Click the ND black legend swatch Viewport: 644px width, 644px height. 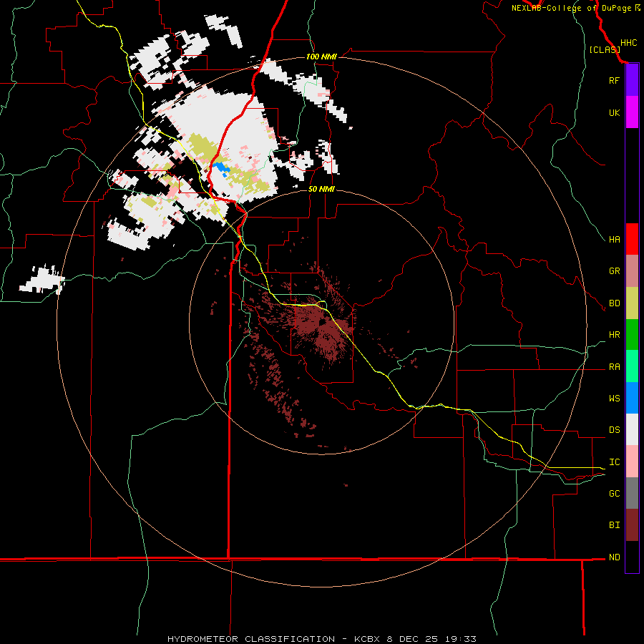pyautogui.click(x=632, y=557)
